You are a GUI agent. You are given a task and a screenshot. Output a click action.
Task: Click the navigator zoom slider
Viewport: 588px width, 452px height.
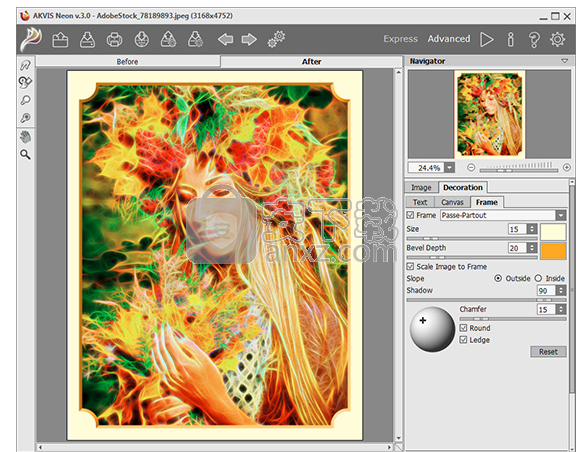(x=519, y=171)
